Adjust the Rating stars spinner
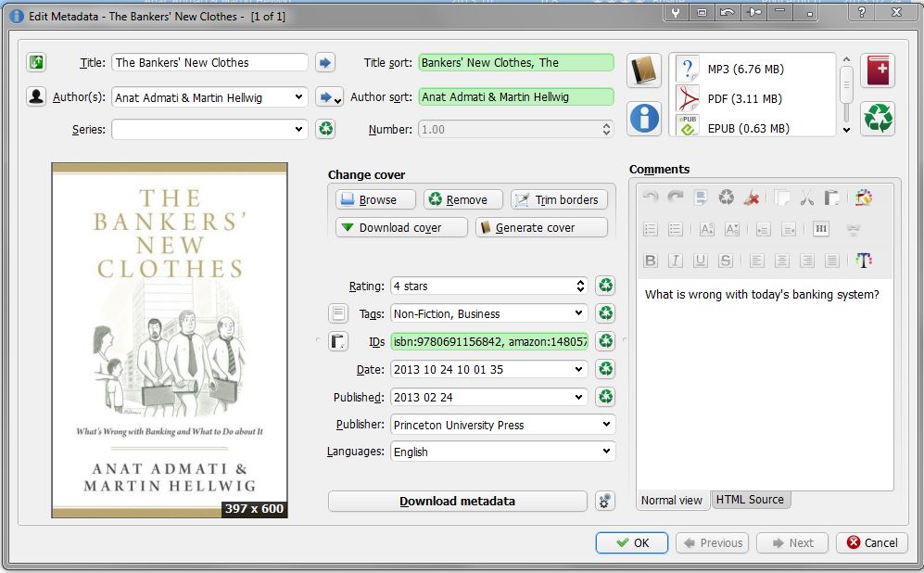Screen dimensions: 924x573 pyautogui.click(x=580, y=286)
